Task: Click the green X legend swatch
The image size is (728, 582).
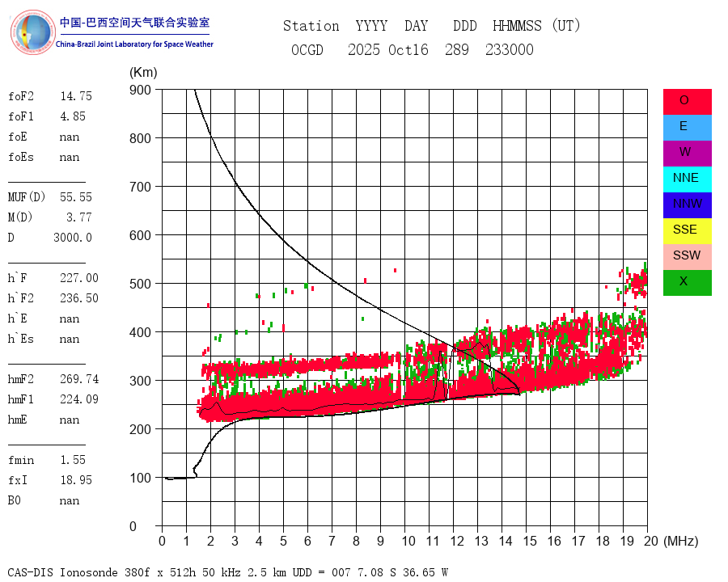Action: [x=687, y=283]
